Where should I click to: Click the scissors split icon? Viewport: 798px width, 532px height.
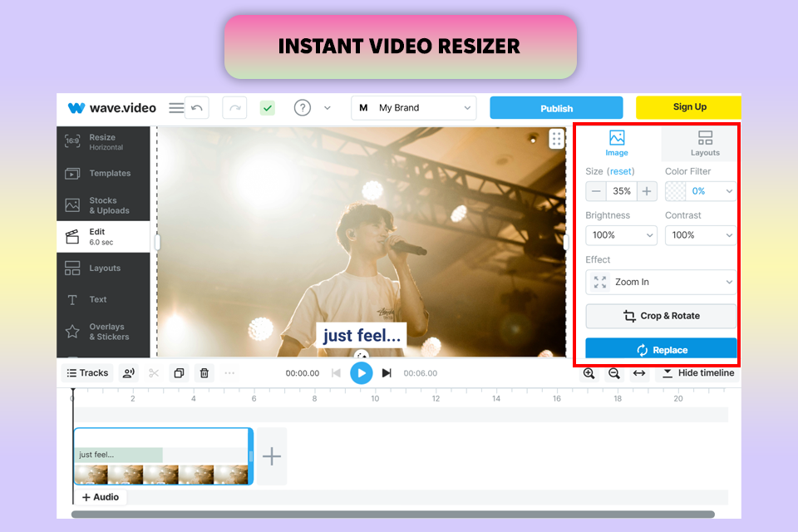154,373
